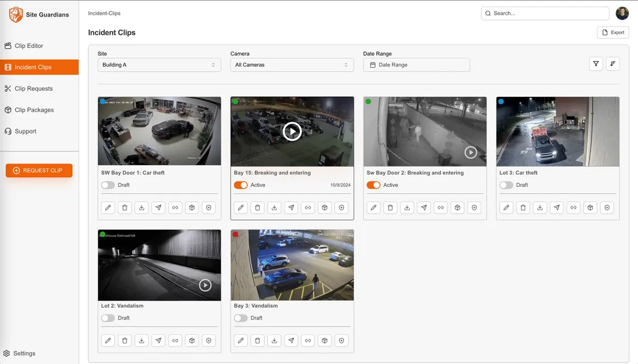Open the Site dropdown showing Building A

point(159,65)
